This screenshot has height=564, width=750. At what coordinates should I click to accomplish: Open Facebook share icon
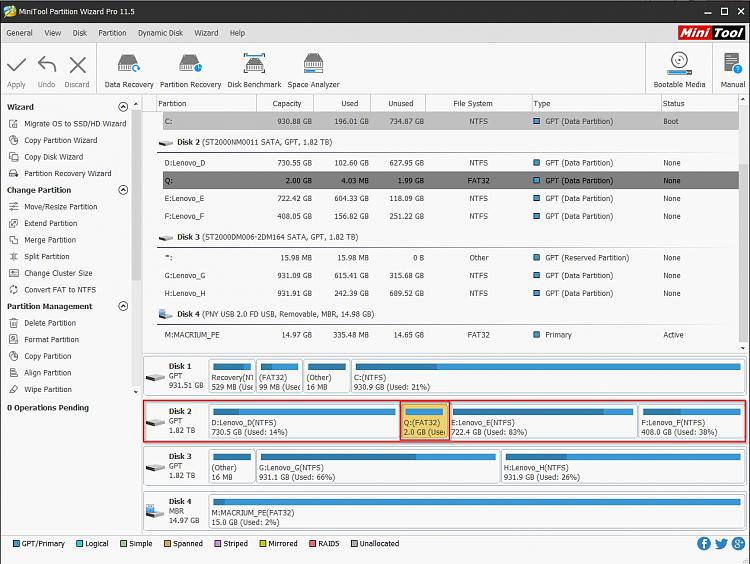coord(704,543)
